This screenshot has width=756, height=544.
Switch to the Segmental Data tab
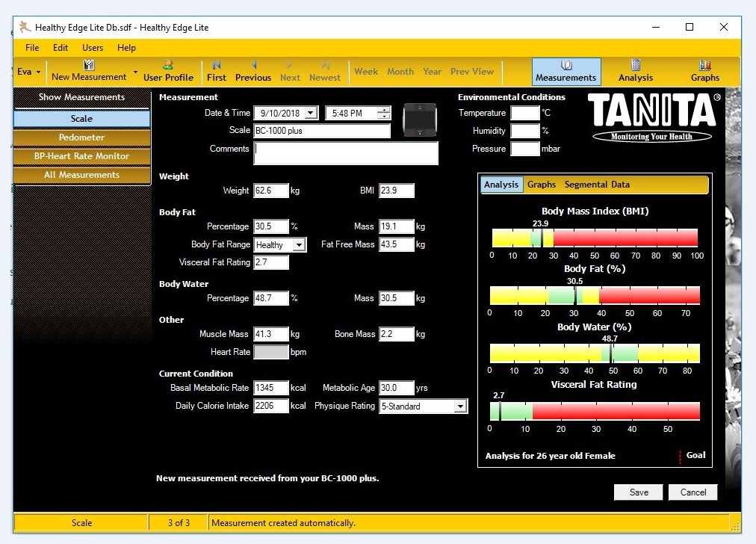pyautogui.click(x=597, y=185)
